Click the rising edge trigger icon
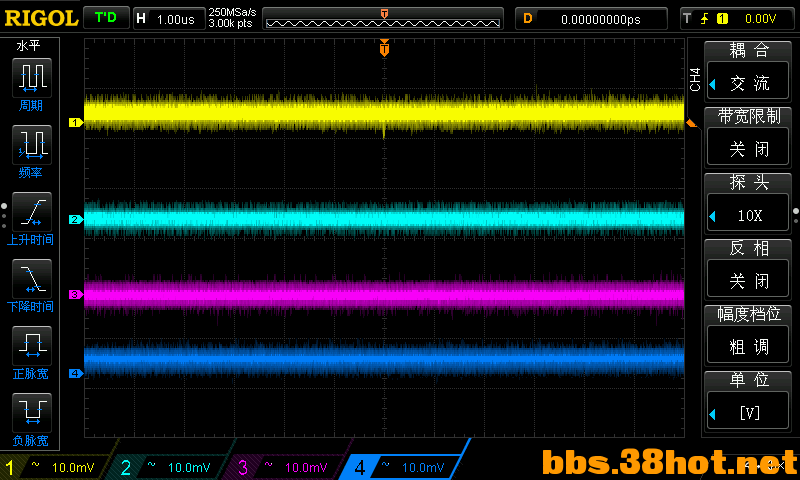This screenshot has height=480, width=800. tap(705, 19)
